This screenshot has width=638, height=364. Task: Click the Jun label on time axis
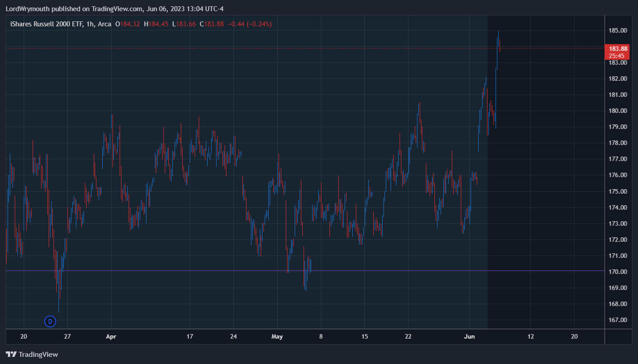[470, 337]
